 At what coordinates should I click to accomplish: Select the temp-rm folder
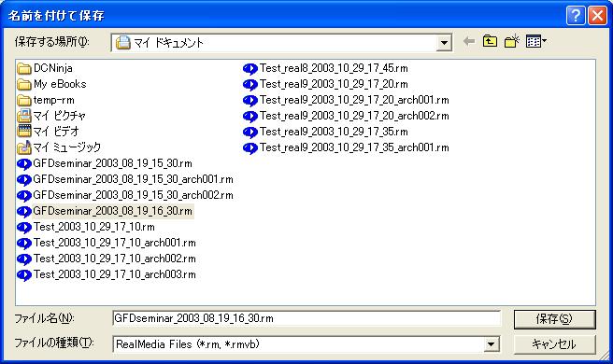[x=46, y=100]
